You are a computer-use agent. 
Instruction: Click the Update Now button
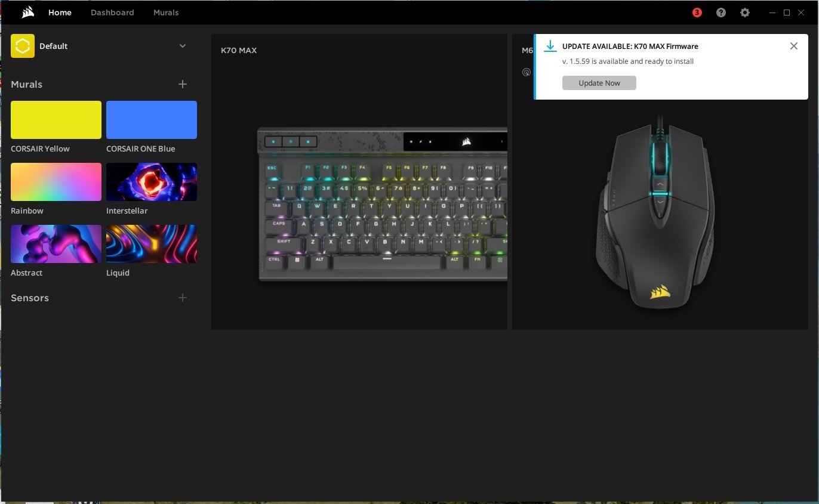[x=599, y=83]
